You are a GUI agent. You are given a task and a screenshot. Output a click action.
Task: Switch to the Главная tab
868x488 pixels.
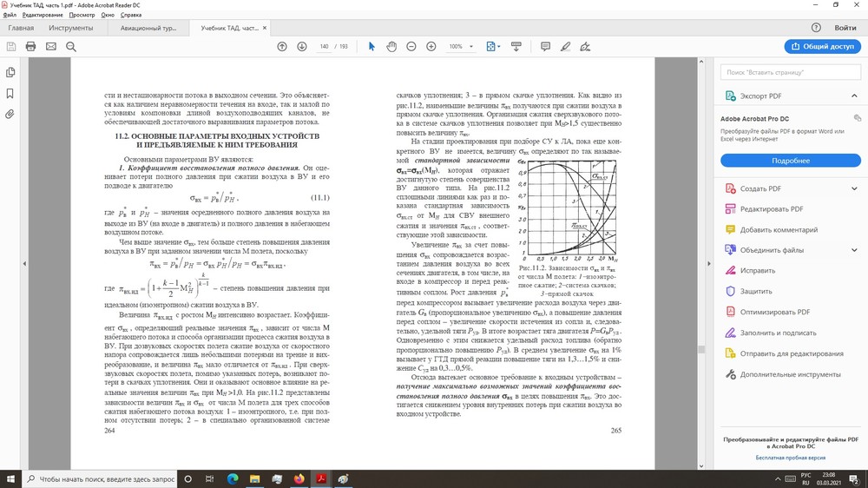tap(21, 28)
